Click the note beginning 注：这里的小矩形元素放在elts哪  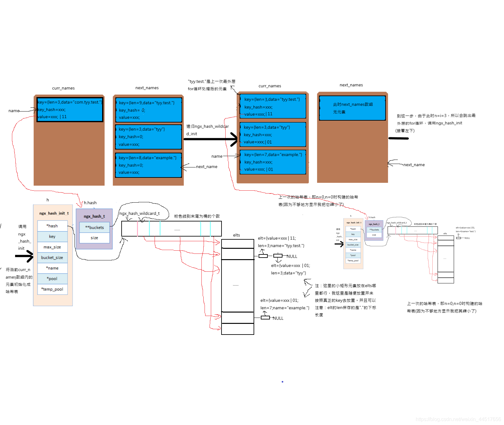(x=345, y=300)
